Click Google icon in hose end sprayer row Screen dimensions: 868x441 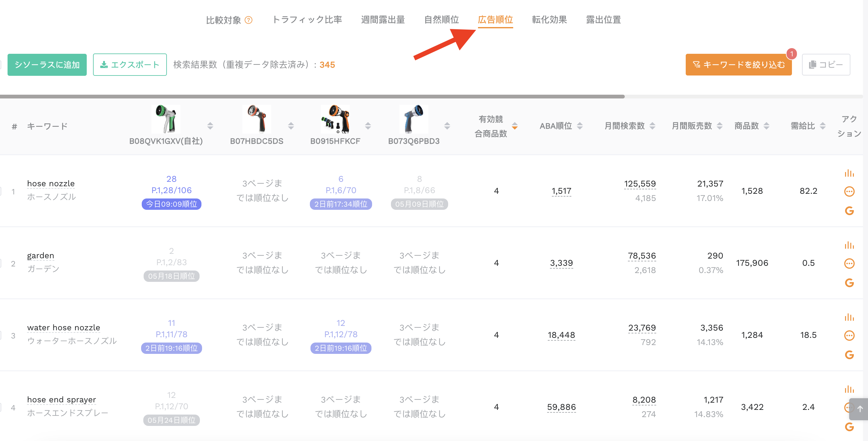pos(849,427)
